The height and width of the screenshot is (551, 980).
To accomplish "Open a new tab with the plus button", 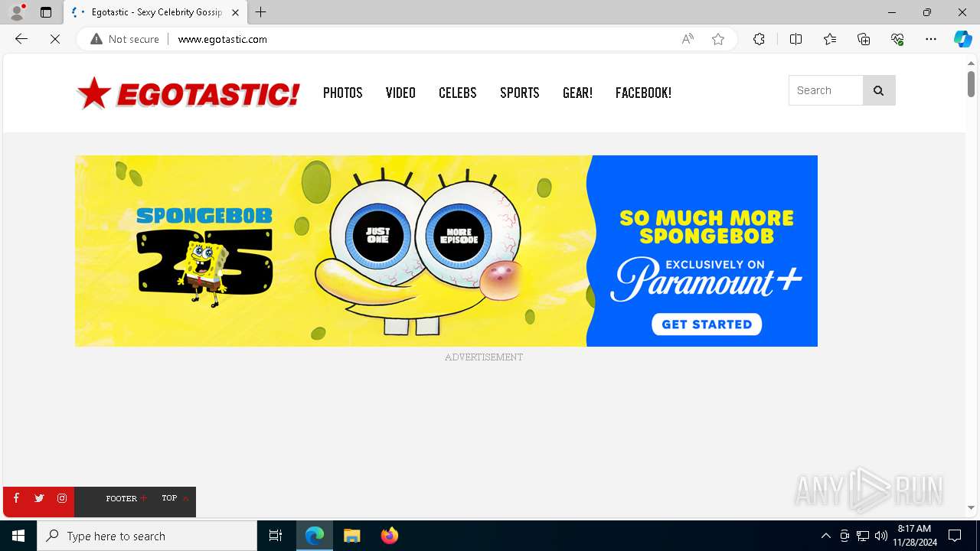I will coord(261,12).
